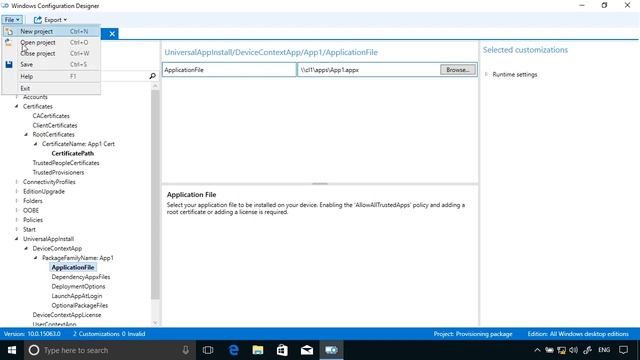The image size is (640, 360).
Task: Open the File menu dropdown
Action: click(x=12, y=20)
